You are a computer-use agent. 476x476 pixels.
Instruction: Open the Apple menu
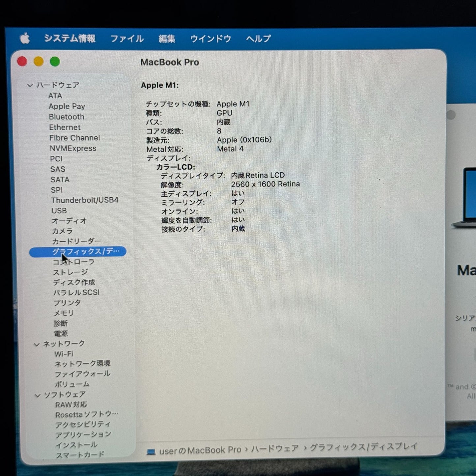click(25, 38)
